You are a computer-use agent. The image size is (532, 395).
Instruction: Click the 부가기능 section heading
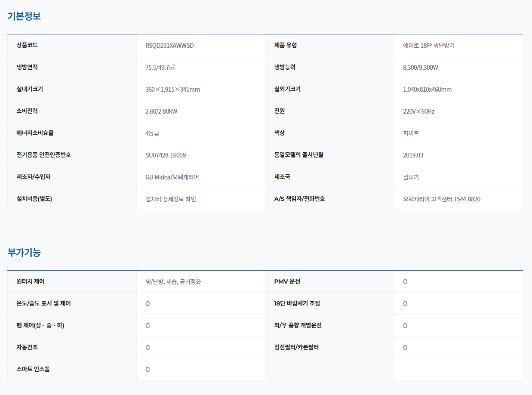click(x=24, y=253)
